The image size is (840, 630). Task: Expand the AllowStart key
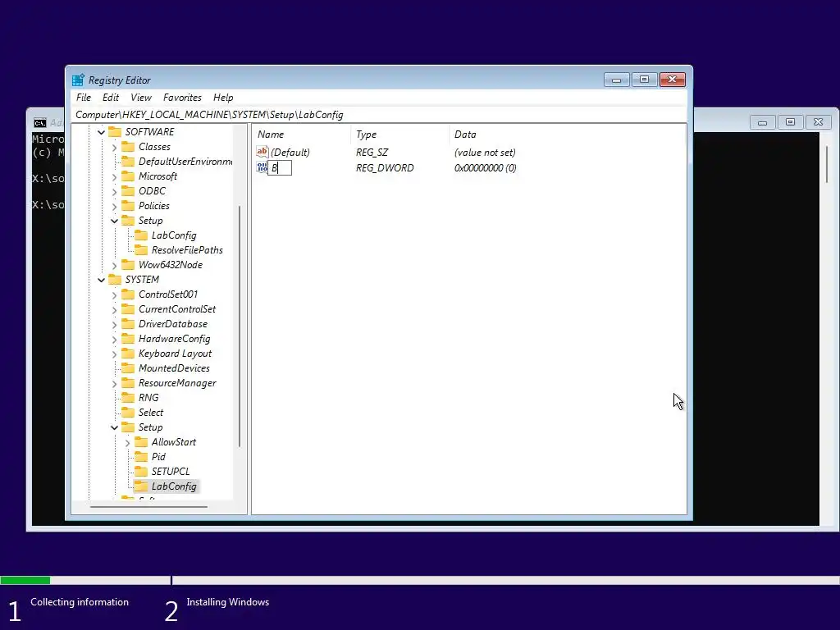coord(127,442)
